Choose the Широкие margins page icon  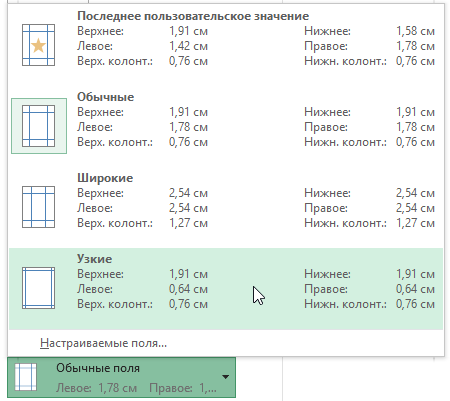click(x=38, y=207)
